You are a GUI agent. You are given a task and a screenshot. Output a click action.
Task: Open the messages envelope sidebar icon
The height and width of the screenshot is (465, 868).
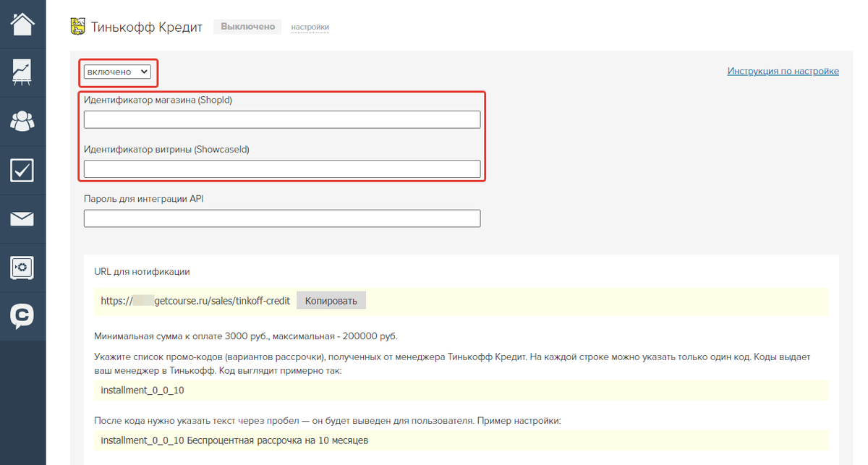tap(22, 218)
